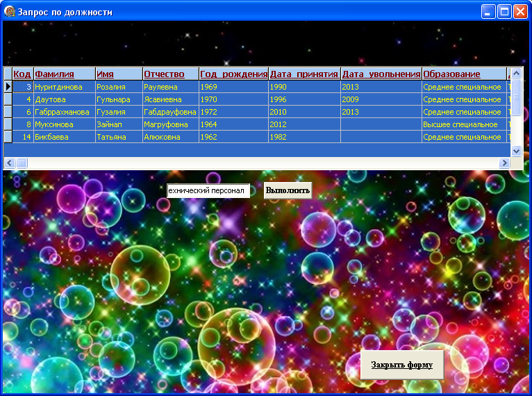Click the grid's top-left corner selector cell
Image resolution: width=532 pixels, height=396 pixels.
click(8, 74)
